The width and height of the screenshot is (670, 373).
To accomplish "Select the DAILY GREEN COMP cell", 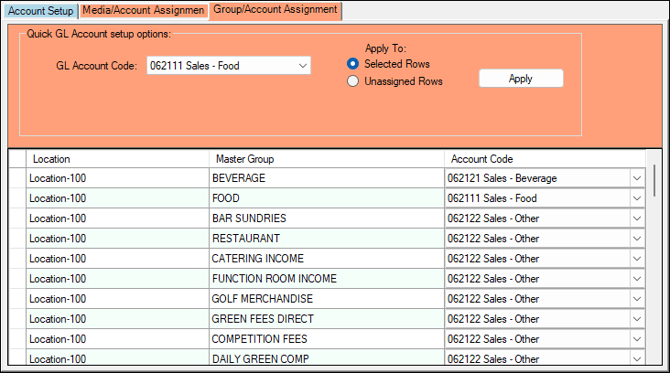I will (x=327, y=357).
